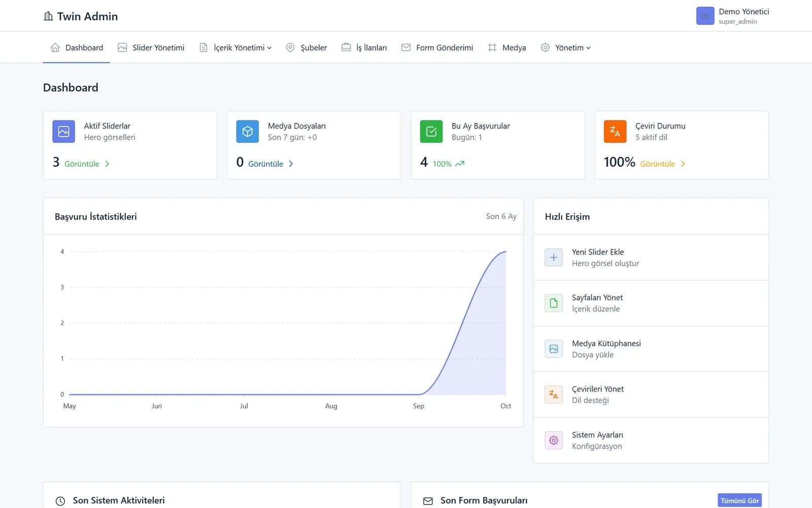Click the clock icon next to Son Sistem Aktiviteleri
Screen dimensions: 812x508
[60, 501]
